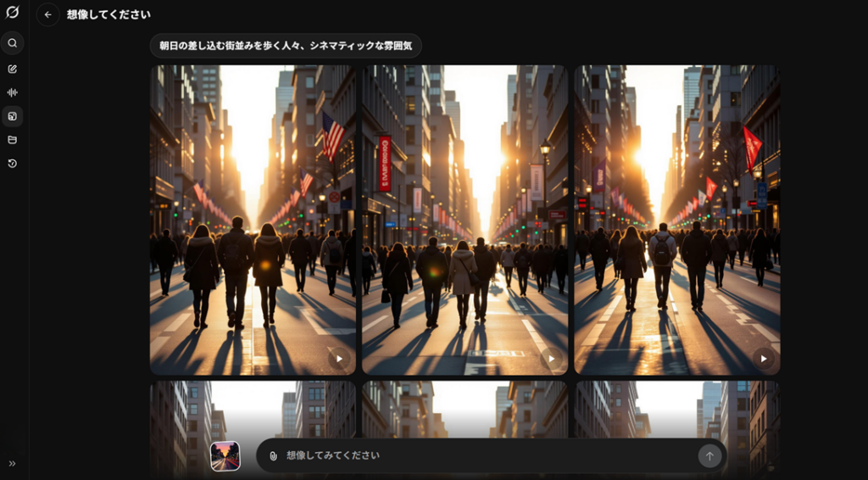Open search from the sidebar
The width and height of the screenshot is (868, 480).
pos(12,43)
